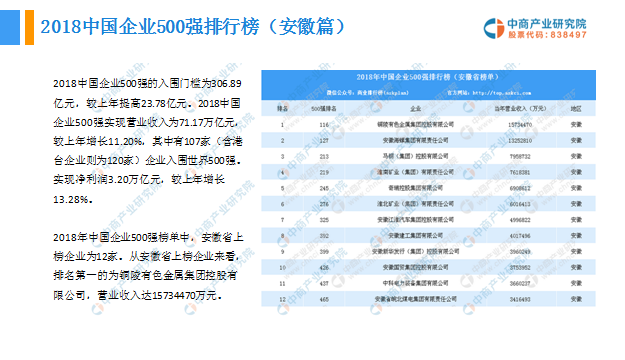Click the orange vertical bar beside title
This screenshot has width=625, height=360.
29,27
